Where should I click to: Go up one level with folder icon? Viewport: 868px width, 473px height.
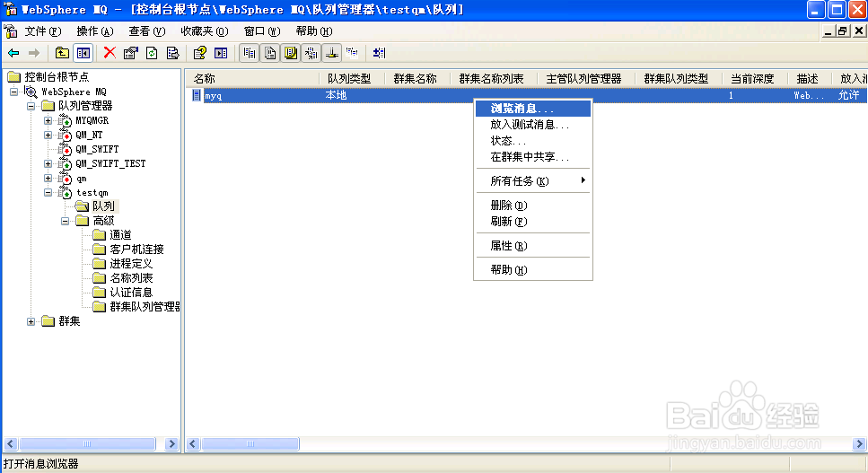(62, 53)
